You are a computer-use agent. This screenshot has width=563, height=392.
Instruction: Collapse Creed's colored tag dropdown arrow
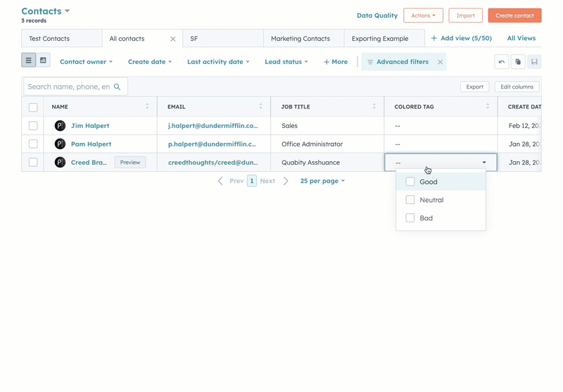(484, 163)
